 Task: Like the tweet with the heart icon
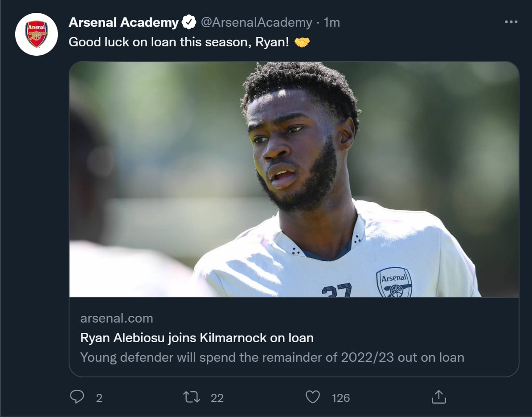pyautogui.click(x=312, y=397)
